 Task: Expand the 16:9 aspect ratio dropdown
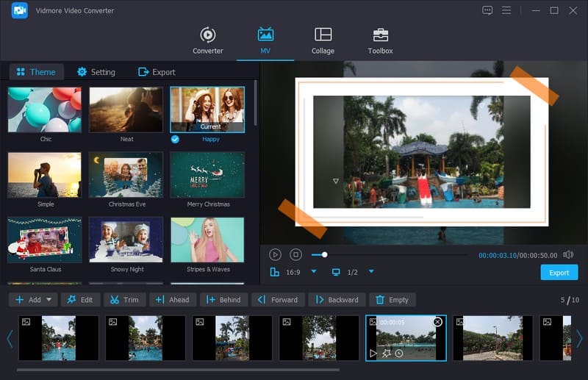(314, 272)
